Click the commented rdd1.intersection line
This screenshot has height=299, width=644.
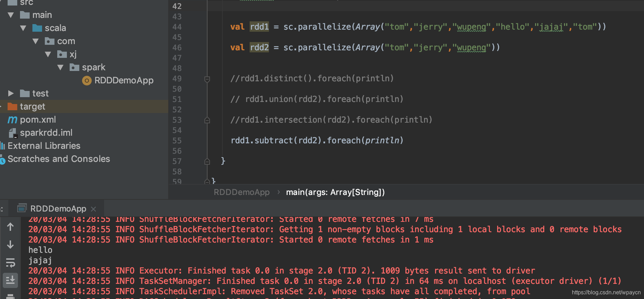click(x=331, y=120)
